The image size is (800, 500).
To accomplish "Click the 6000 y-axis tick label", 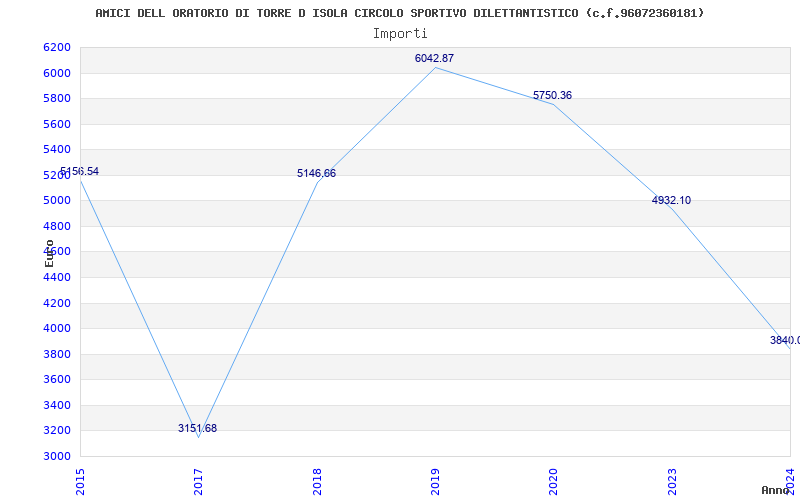I will 57,73.
